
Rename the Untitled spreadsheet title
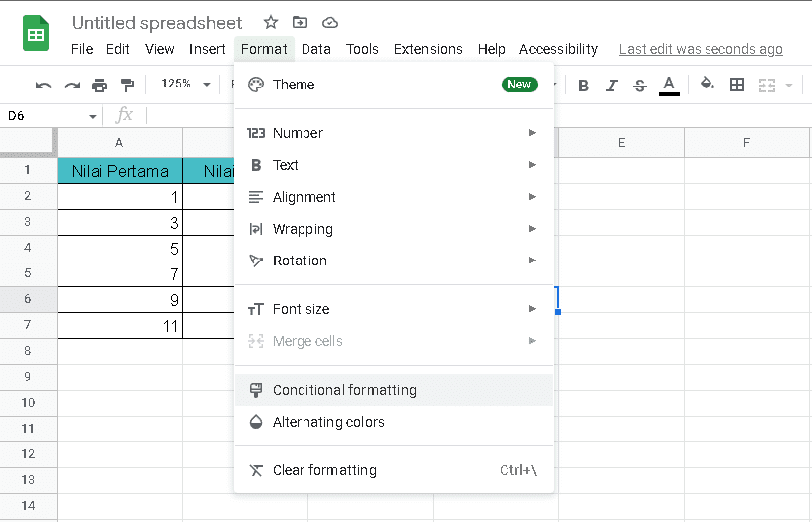(156, 23)
